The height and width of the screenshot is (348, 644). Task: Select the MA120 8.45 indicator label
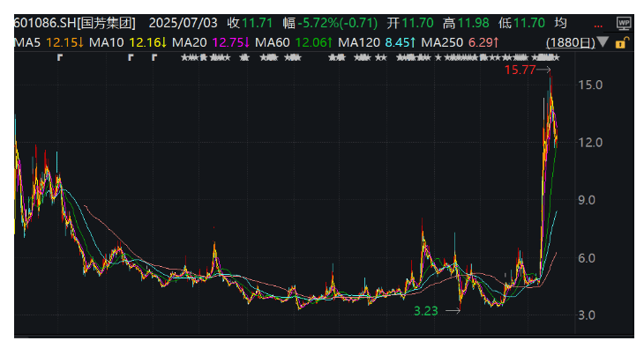pyautogui.click(x=377, y=42)
